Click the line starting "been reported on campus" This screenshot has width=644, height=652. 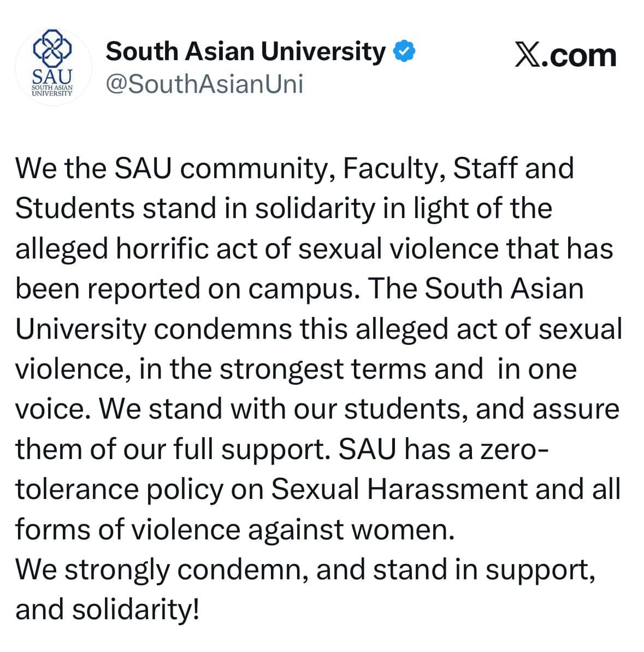[x=299, y=289]
